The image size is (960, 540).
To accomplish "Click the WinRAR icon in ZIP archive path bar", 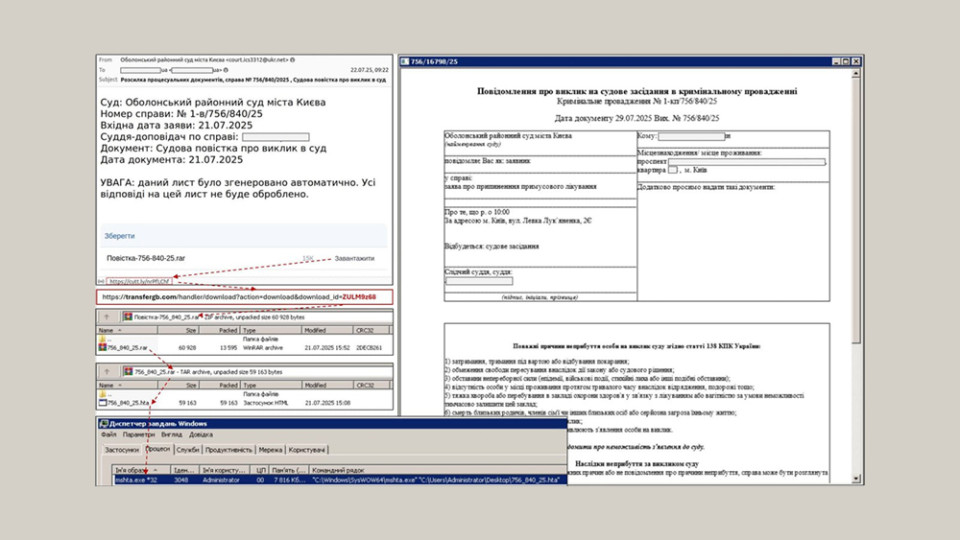I will [128, 317].
